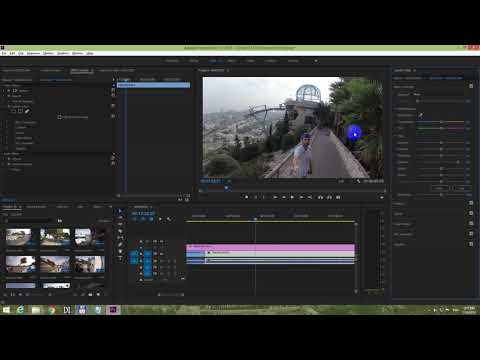The width and height of the screenshot is (480, 360).
Task: Open the playback resolution dropdown in Program monitor
Action: pos(342,181)
